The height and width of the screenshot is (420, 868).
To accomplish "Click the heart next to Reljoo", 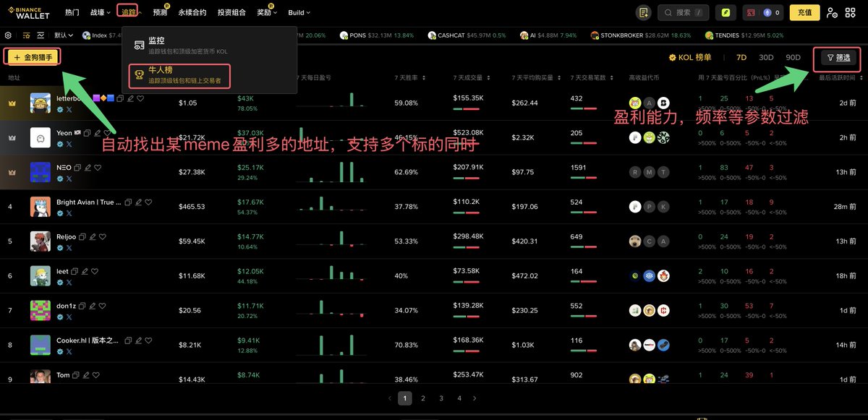I will pos(103,236).
